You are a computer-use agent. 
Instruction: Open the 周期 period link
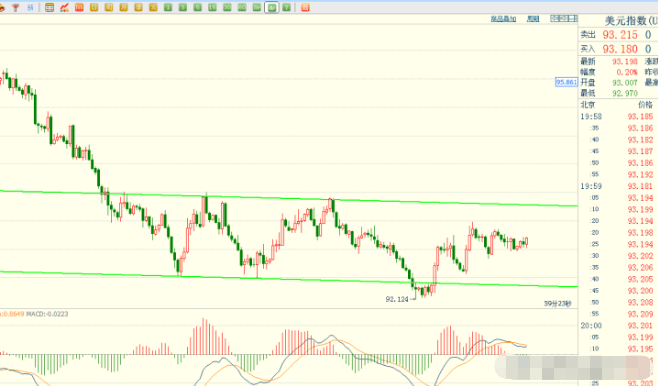[x=533, y=19]
